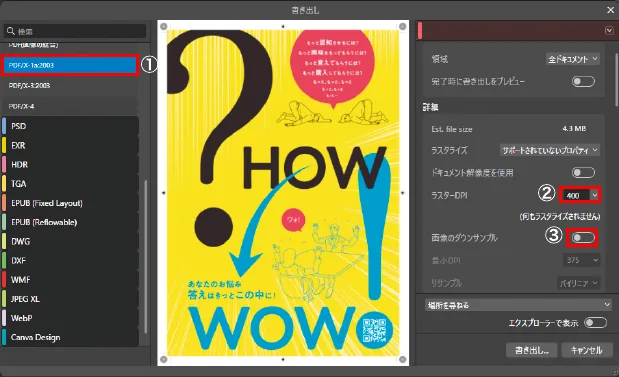Close the 書き出し dialog
Screen dimensions: 619x377
pos(610,10)
